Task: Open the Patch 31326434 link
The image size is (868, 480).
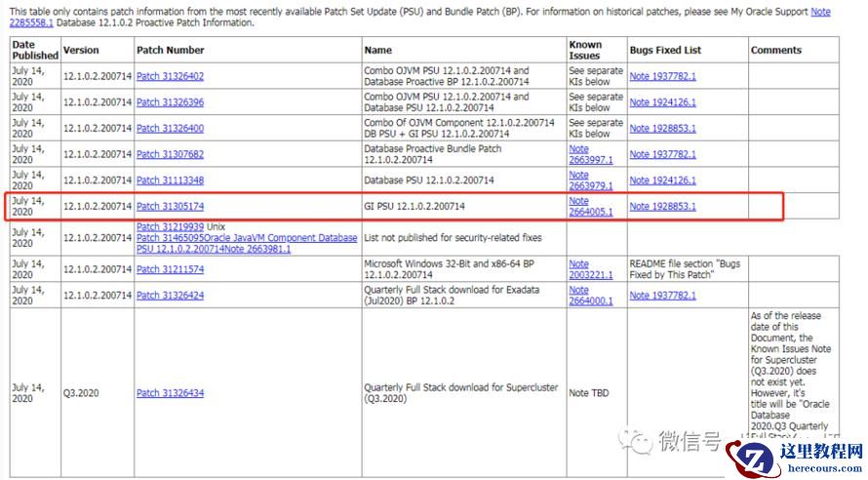Action: (x=170, y=393)
